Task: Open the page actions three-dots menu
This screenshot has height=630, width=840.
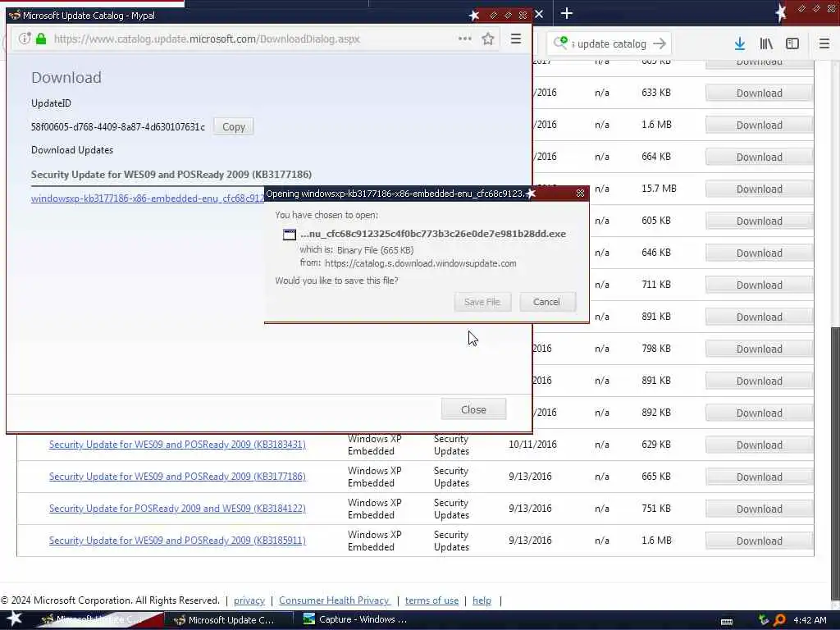Action: [x=464, y=39]
